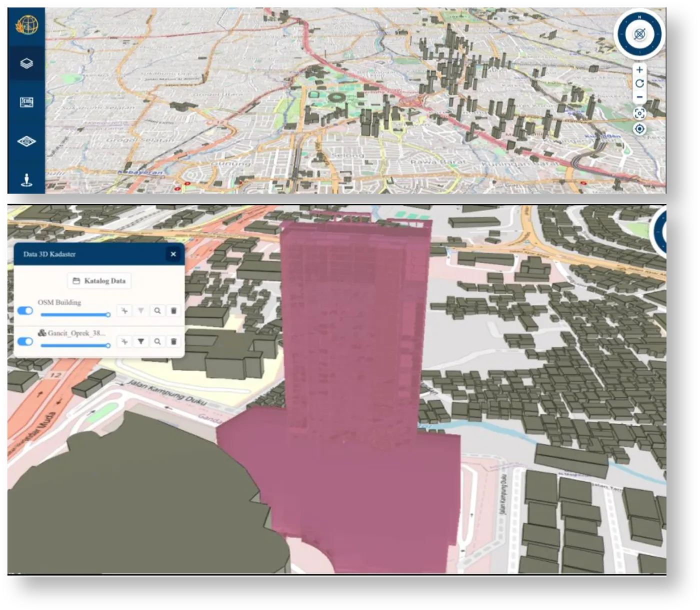Open the layers panel in the sidebar

26,63
